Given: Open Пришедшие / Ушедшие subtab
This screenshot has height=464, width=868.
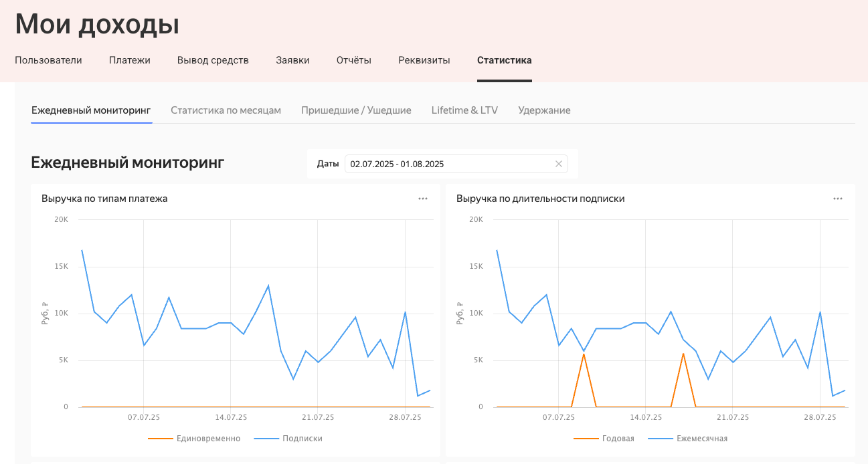Looking at the screenshot, I should [x=356, y=110].
